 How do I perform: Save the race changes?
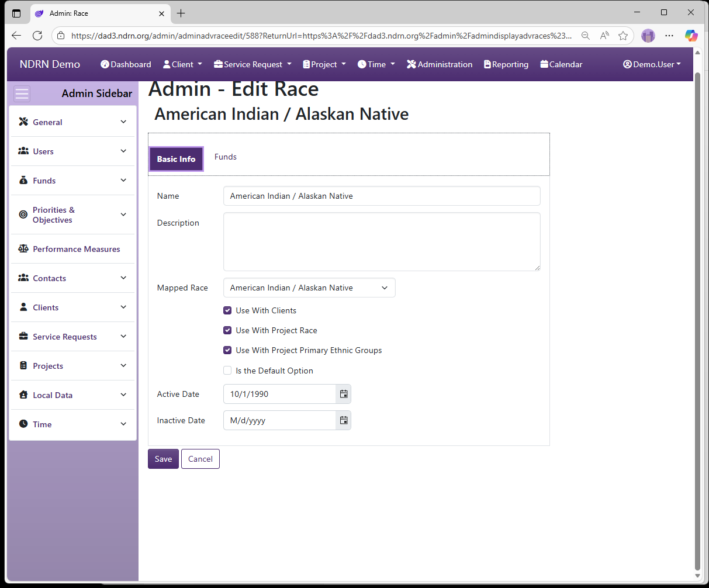point(163,459)
